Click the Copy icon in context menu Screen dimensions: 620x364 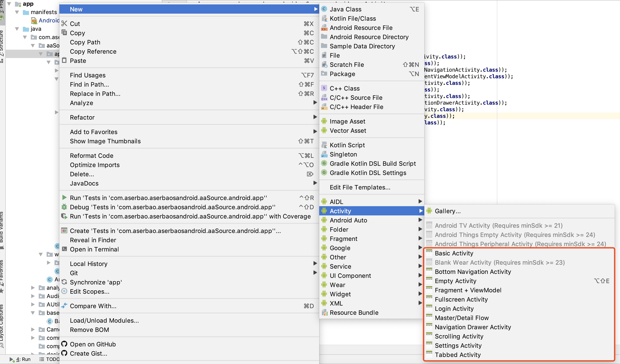pyautogui.click(x=64, y=33)
